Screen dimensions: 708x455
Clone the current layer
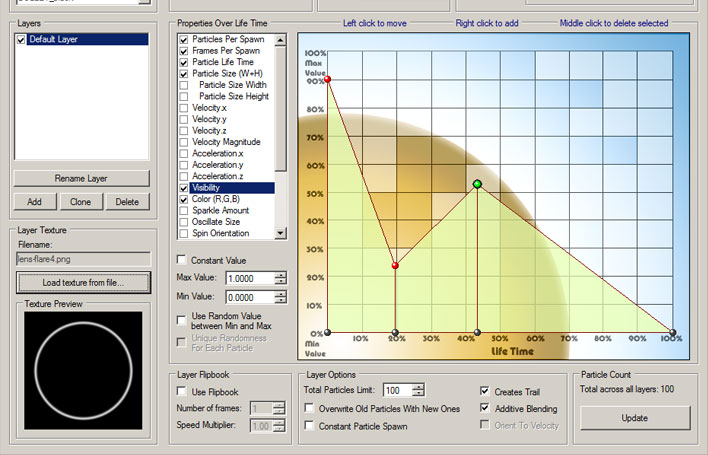[81, 201]
